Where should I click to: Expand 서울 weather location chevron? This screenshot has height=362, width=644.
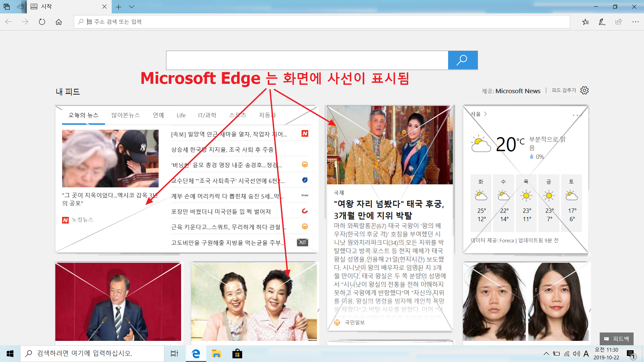pos(485,114)
